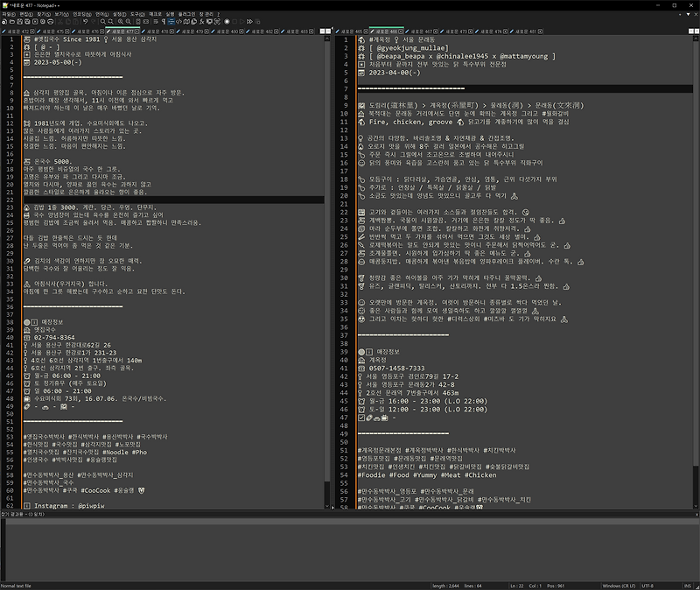
Task: Toggle word wrap in the toolbar
Action: [x=156, y=21]
